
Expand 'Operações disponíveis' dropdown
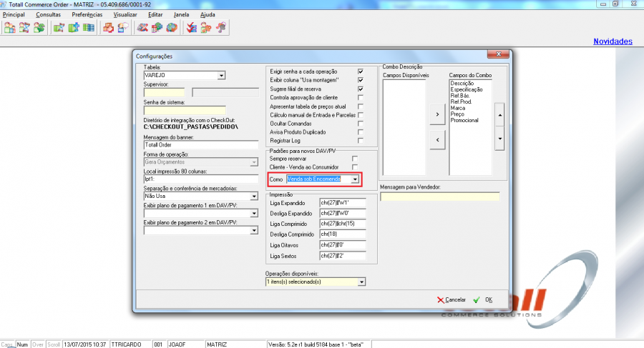coord(361,282)
